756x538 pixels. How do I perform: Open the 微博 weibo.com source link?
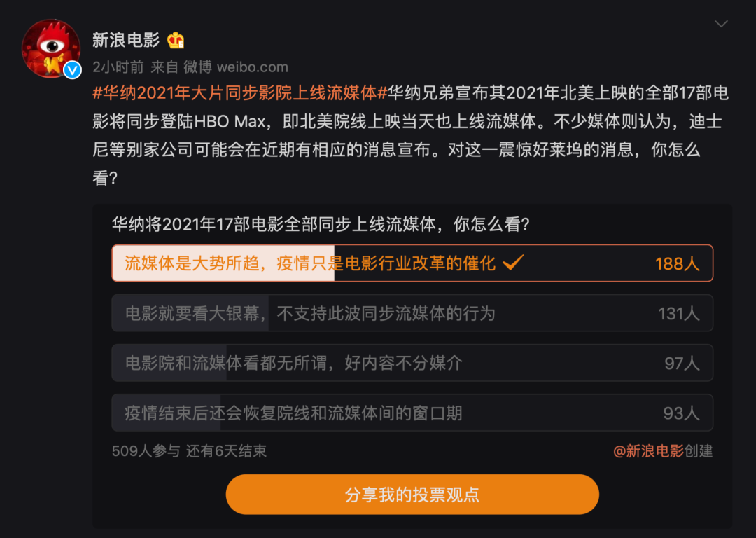[236, 67]
